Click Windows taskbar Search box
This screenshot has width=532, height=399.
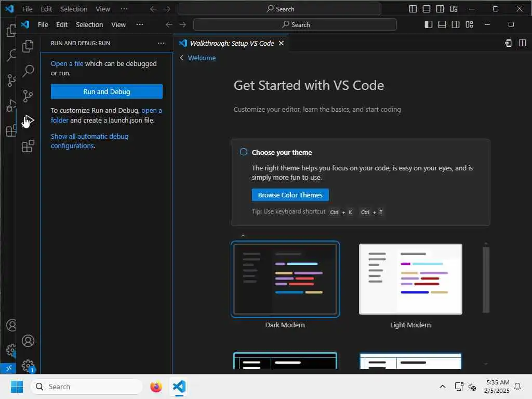tap(86, 387)
